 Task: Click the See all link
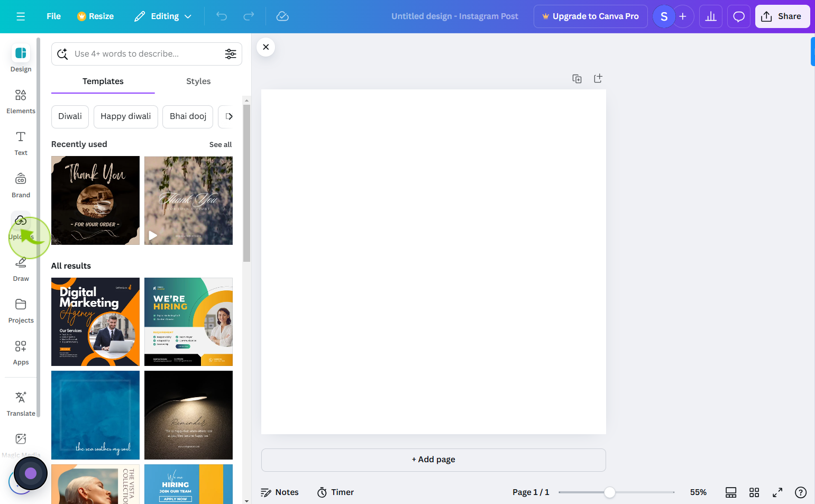[x=221, y=144]
